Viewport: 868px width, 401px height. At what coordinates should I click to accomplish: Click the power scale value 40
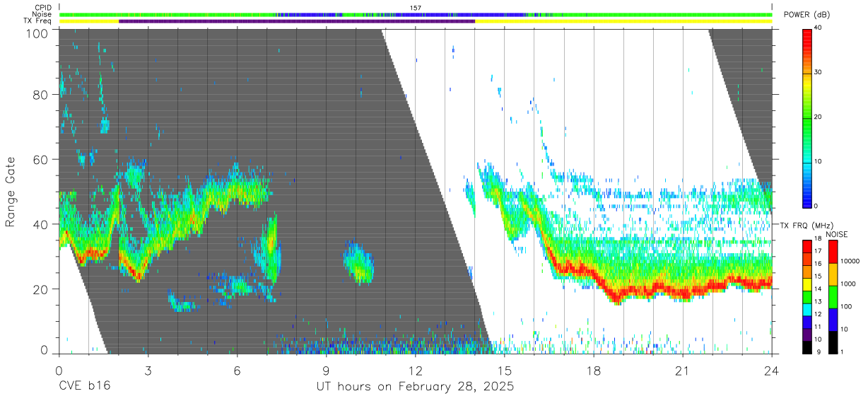[817, 28]
